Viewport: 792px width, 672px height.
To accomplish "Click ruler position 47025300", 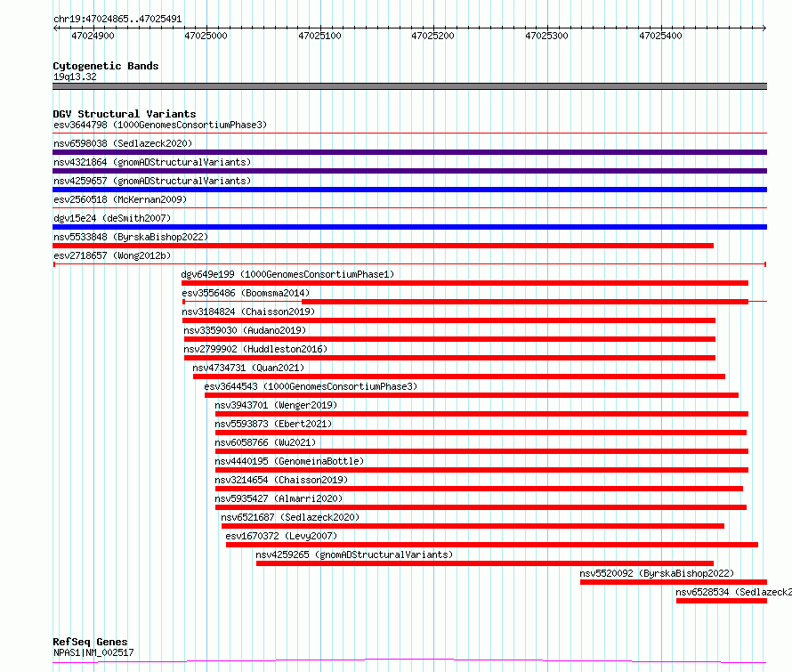I will (546, 36).
